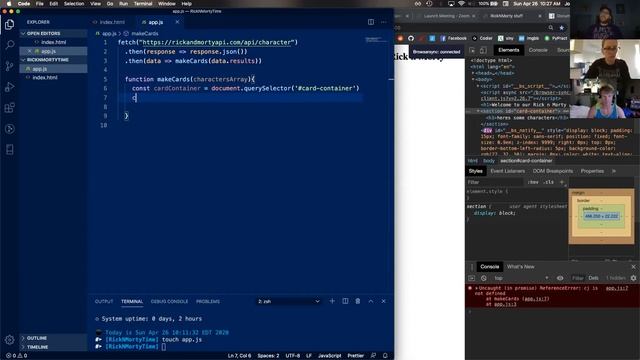Toggle the DevTools device toolbar icon
This screenshot has width=640, height=360.
[x=483, y=50]
